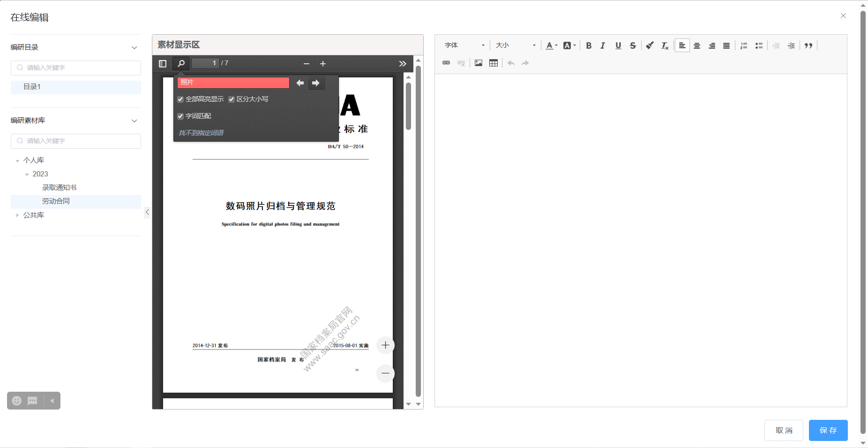Click inside the rich text editing area
Viewport: 868px width, 448px height.
coord(641,240)
